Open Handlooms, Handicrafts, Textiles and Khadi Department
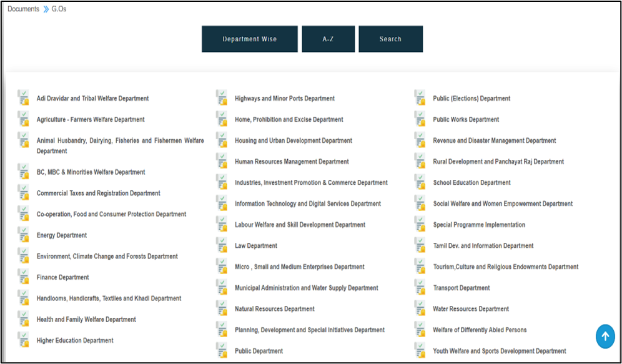 coord(109,298)
